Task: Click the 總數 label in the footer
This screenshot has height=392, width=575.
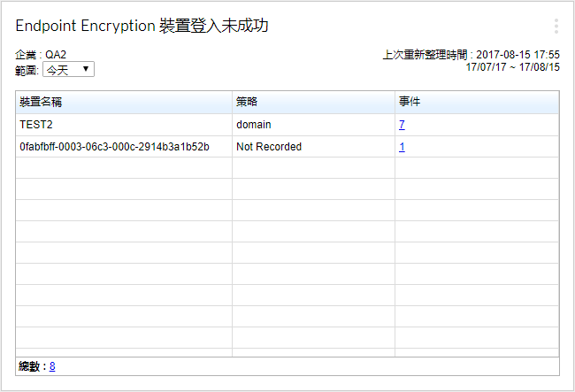Action: pos(31,365)
